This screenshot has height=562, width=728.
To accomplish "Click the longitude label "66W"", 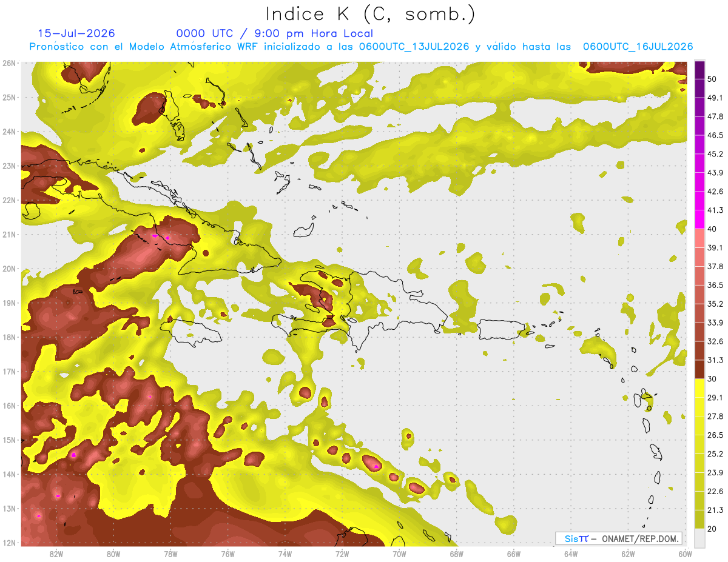I will click(514, 554).
